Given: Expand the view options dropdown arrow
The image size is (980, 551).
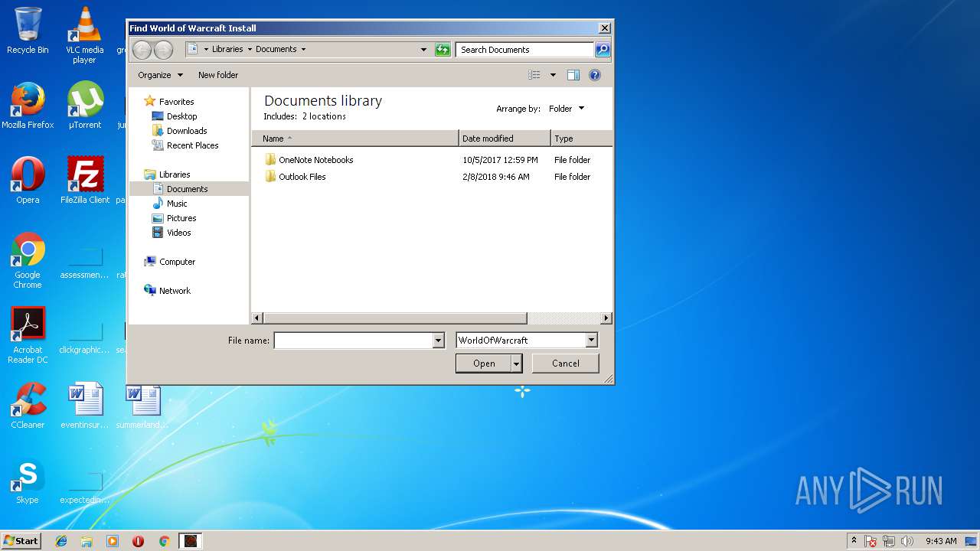Looking at the screenshot, I should 553,75.
